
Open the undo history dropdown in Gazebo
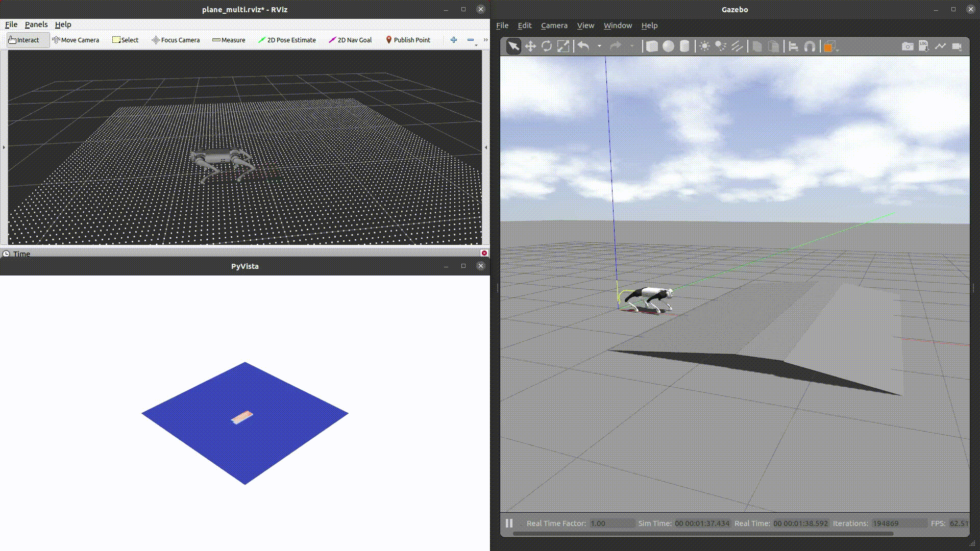tap(600, 46)
